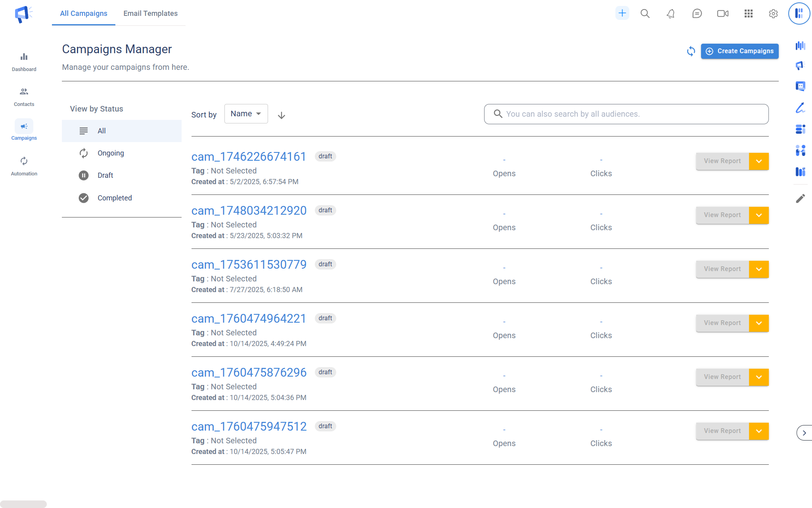Screen dimensions: 812x508
Task: Open the chat messages icon
Action: [697, 14]
